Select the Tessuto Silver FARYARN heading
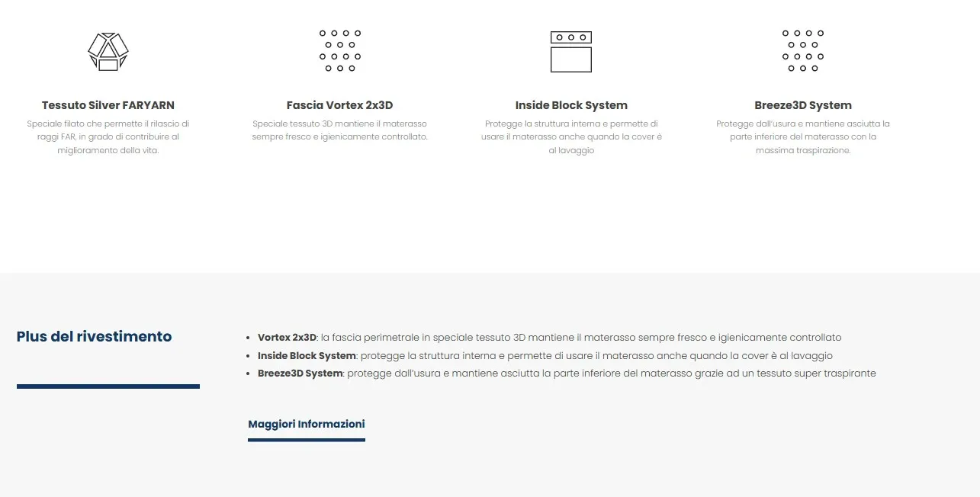Screen dimensions: 980x497 [x=108, y=105]
